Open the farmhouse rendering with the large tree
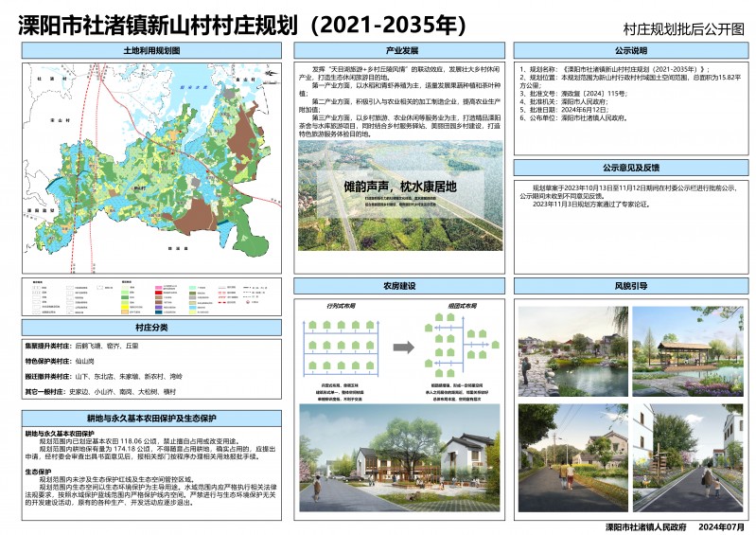This screenshot has width=756, height=535. point(399,457)
